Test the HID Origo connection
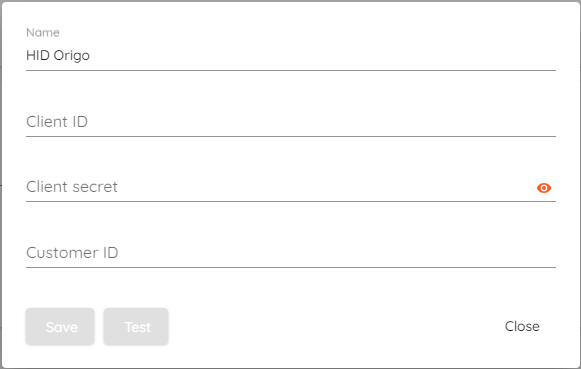581x369 pixels. pos(136,326)
